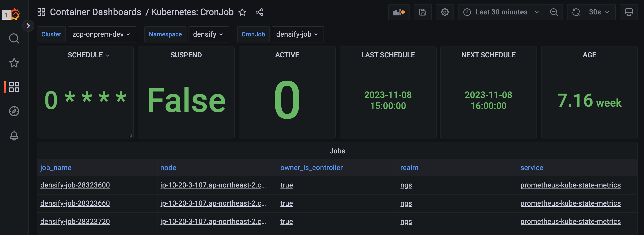The width and height of the screenshot is (644, 235).
Task: Open the 30s refresh interval dropdown
Action: coord(600,12)
